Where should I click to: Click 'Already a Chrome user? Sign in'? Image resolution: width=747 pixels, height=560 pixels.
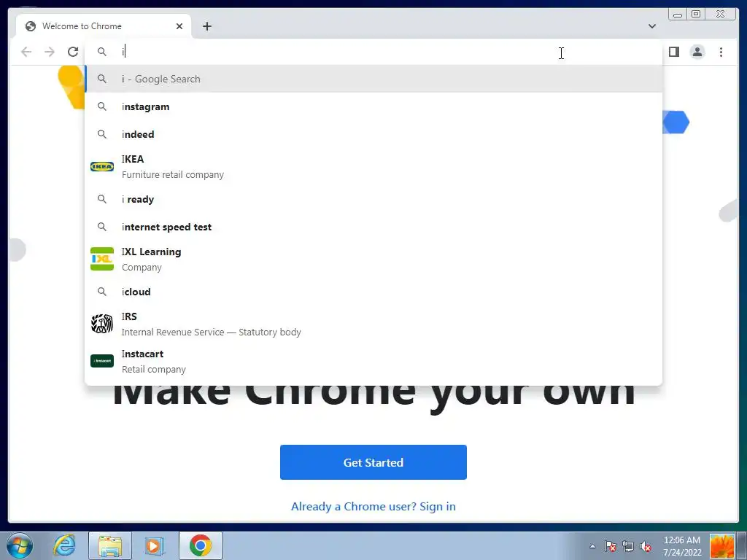373,506
